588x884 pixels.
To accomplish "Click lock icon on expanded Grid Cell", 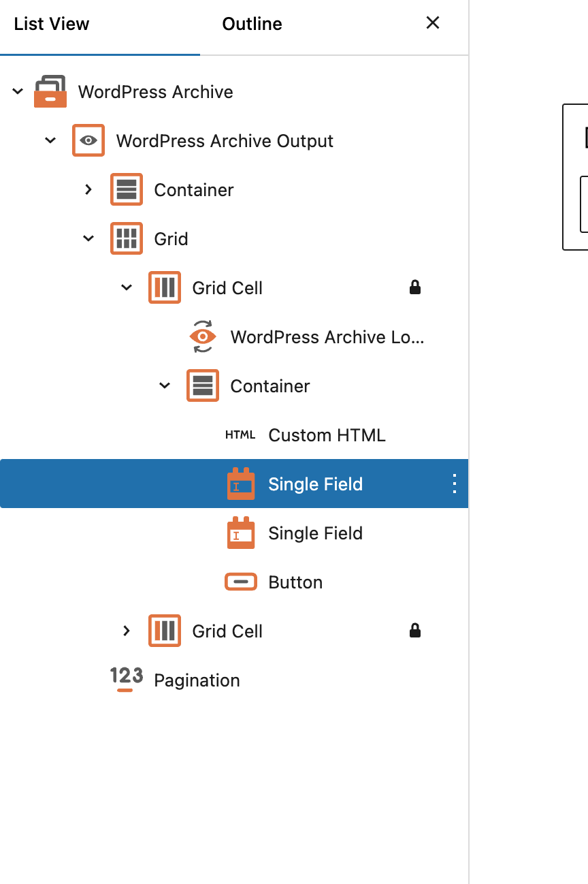I will click(x=415, y=288).
